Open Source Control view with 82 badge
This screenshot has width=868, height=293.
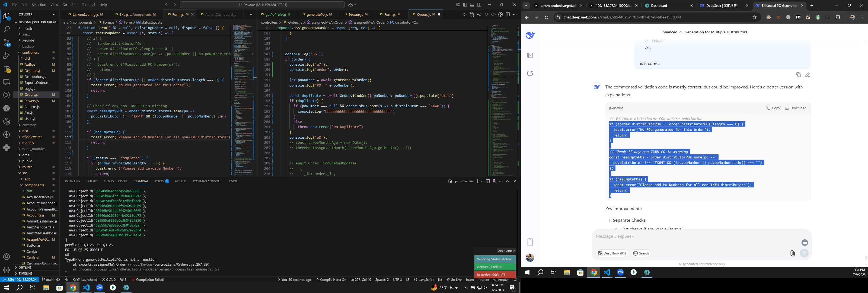pyautogui.click(x=7, y=43)
